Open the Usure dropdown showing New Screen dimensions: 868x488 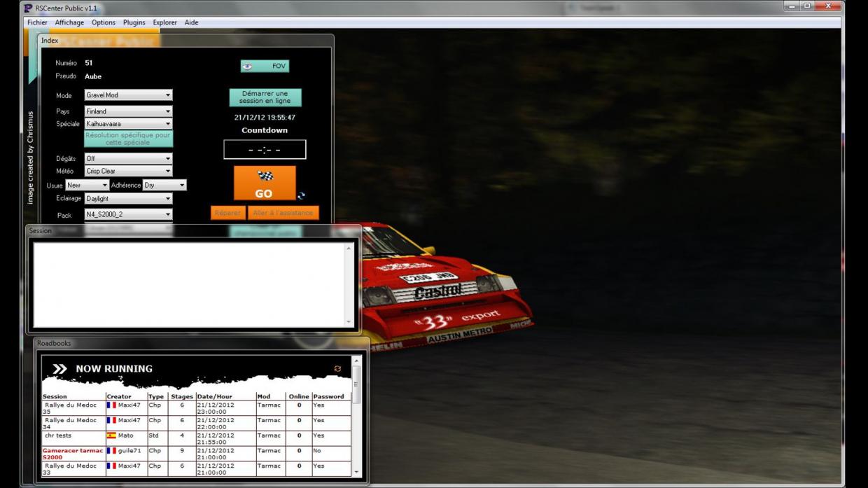pos(87,186)
